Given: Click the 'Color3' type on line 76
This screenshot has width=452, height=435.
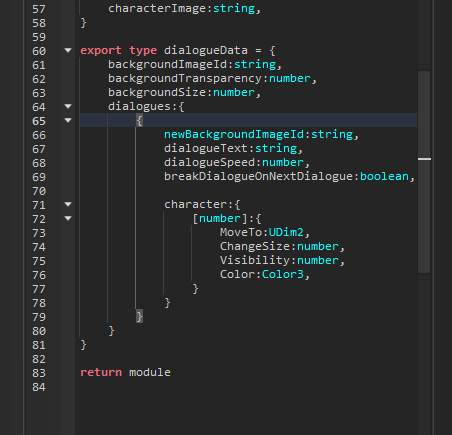Looking at the screenshot, I should (x=283, y=274).
